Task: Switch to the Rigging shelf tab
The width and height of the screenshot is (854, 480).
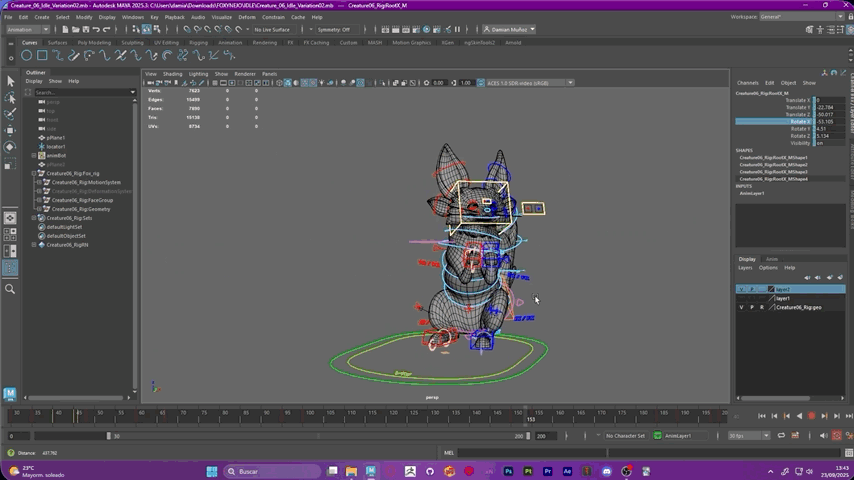Action: pos(198,42)
